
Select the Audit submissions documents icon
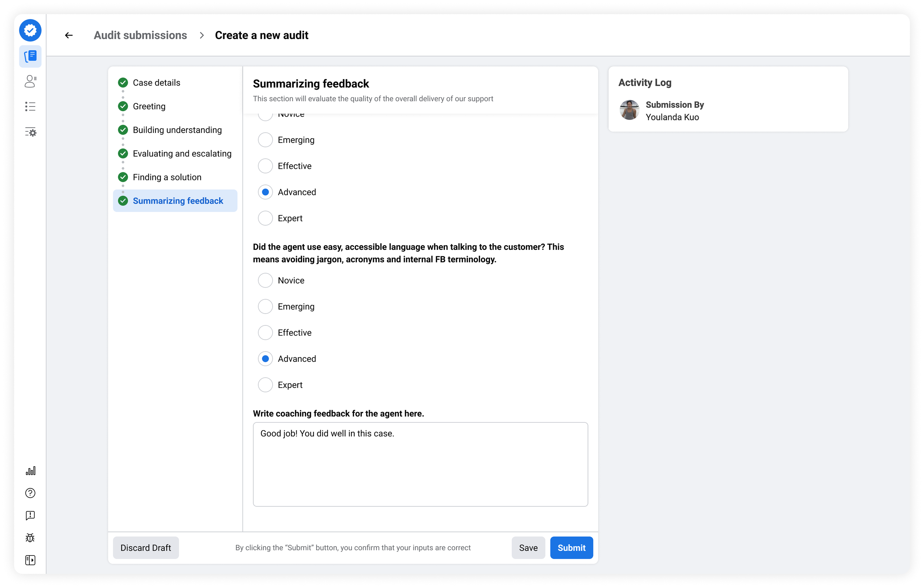(30, 56)
